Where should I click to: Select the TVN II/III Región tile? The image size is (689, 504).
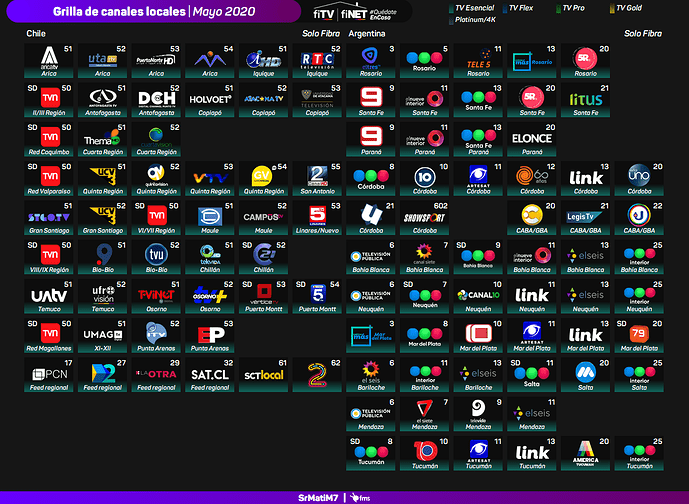pos(49,100)
